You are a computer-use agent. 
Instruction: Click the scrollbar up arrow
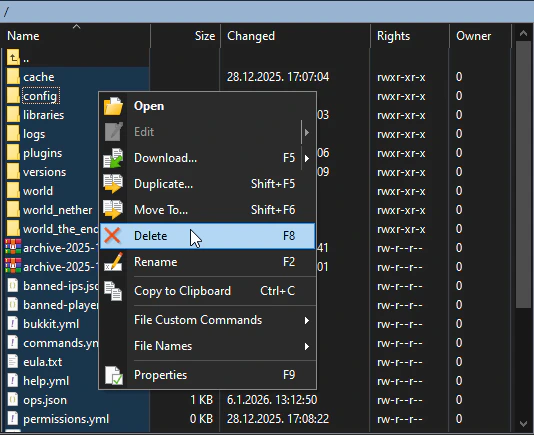[523, 33]
